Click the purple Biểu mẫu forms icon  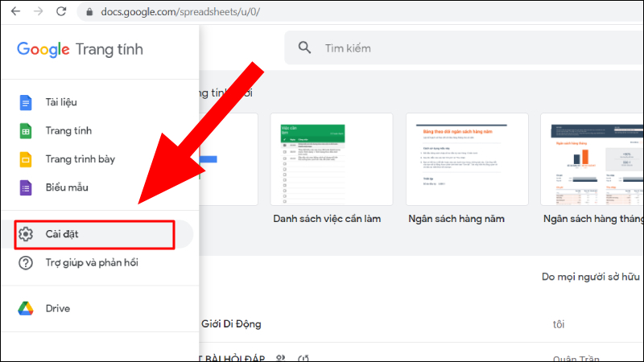coord(26,187)
